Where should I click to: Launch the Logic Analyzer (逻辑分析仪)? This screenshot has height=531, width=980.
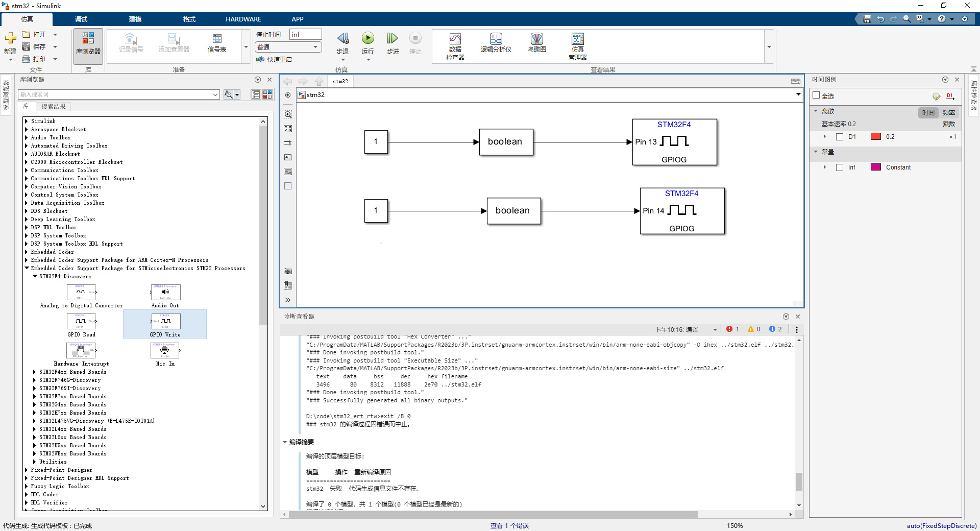(496, 43)
